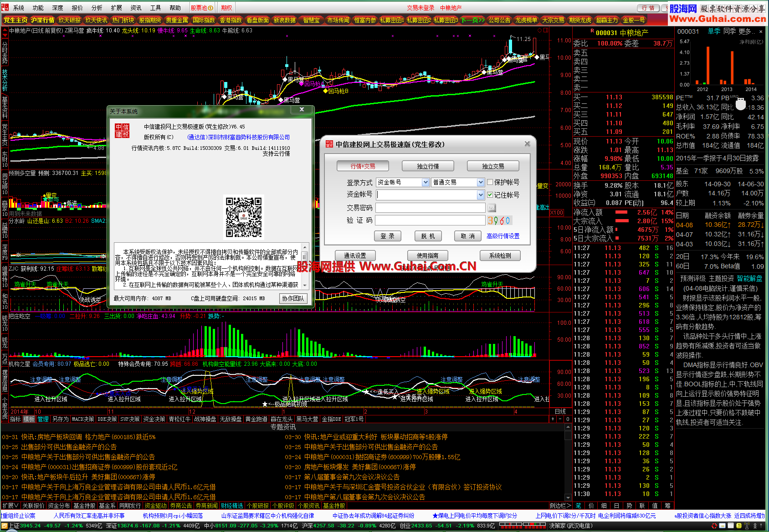Close the 关于本系统 About dialog
Viewport: 769px width, 532px height.
[302, 110]
